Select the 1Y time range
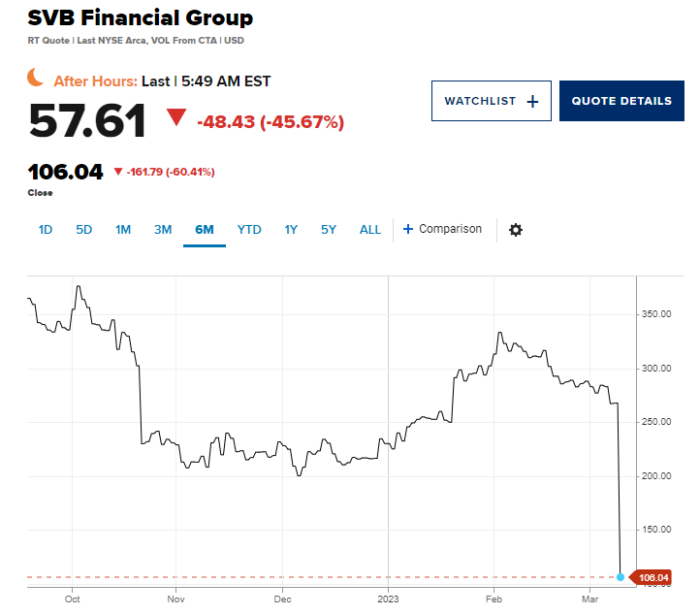Screen dimensions: 700x615 (291, 230)
